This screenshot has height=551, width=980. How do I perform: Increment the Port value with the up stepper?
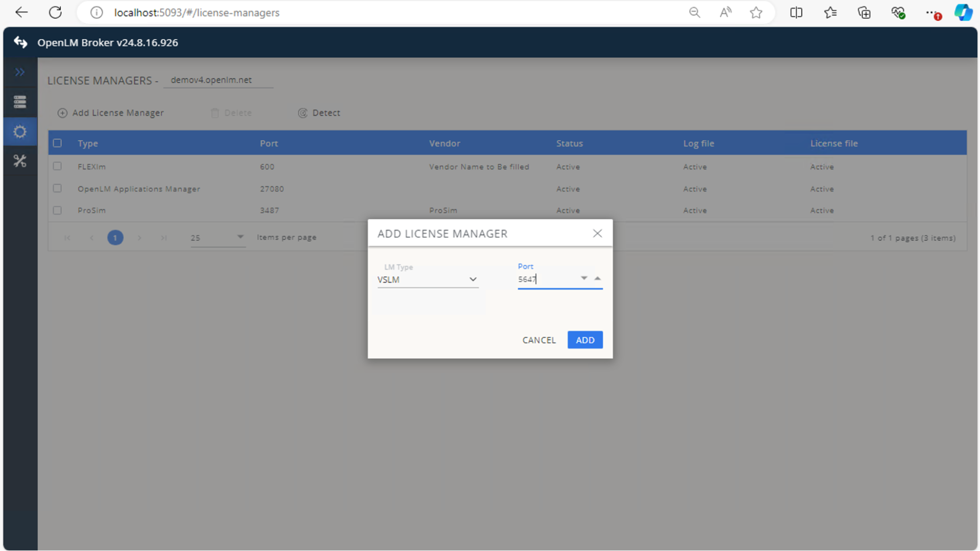(x=597, y=277)
